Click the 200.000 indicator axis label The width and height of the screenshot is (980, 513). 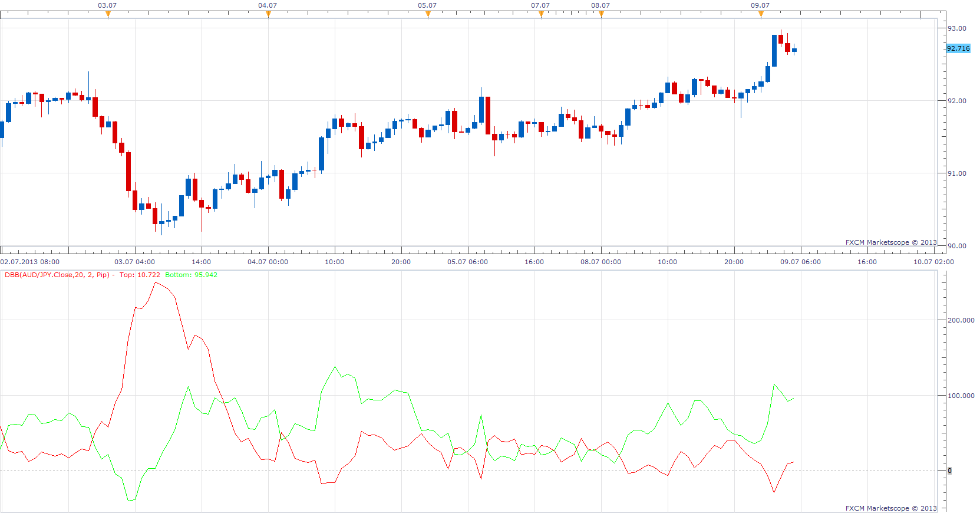pos(961,320)
